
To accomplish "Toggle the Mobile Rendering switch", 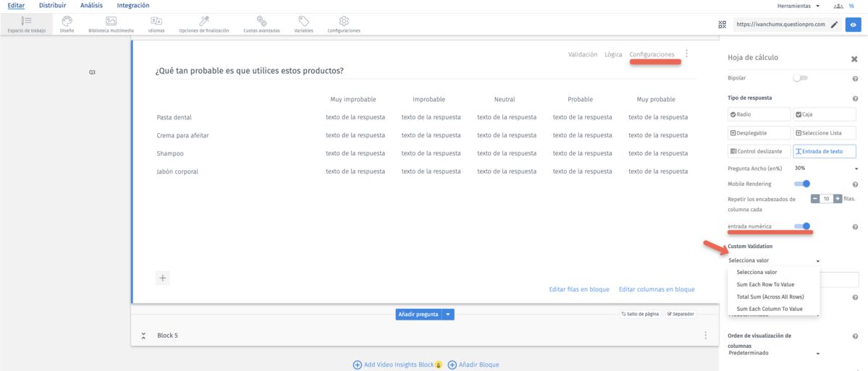I will 802,184.
